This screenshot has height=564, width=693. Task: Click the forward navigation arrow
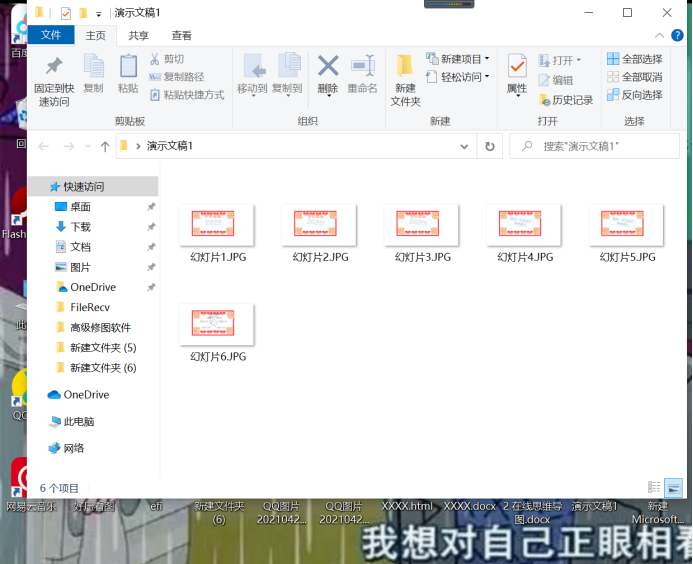(69, 146)
